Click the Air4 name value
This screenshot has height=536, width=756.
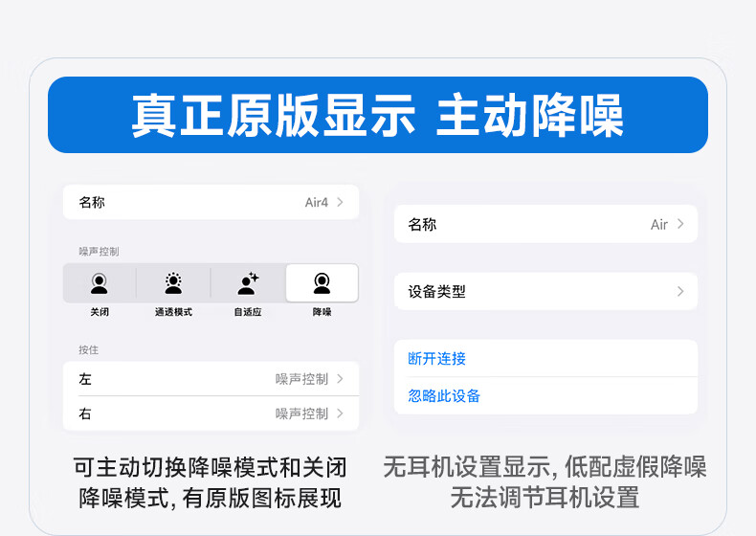317,202
